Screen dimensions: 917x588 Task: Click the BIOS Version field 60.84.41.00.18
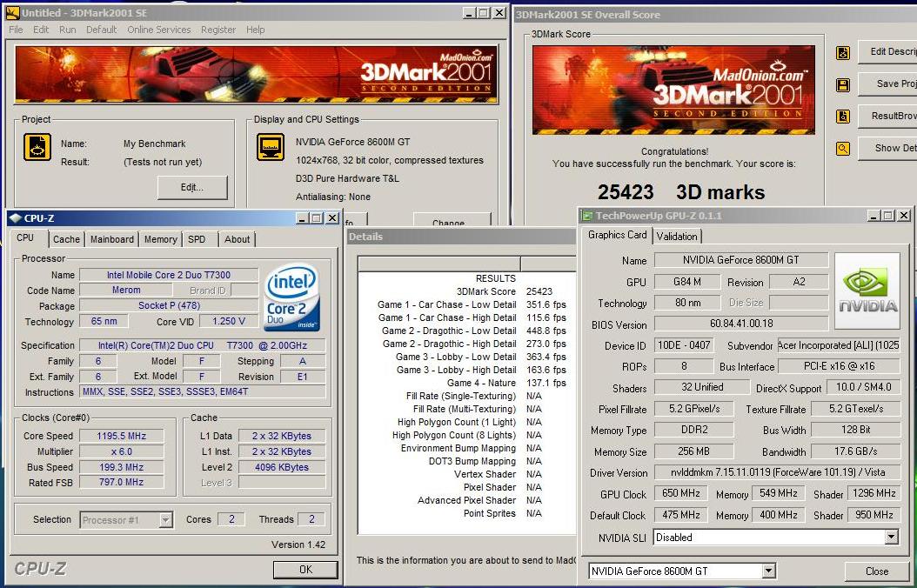[741, 324]
